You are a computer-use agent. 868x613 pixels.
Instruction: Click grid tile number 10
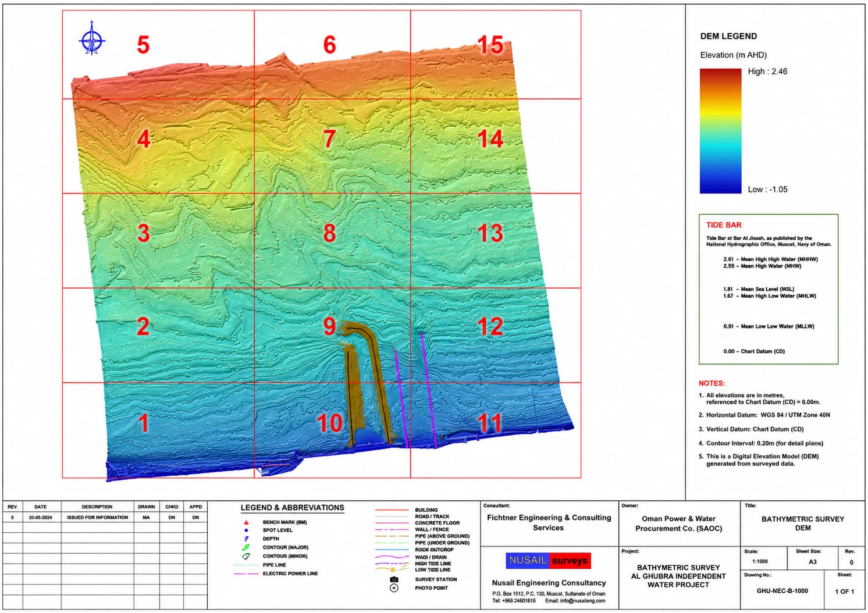pyautogui.click(x=329, y=423)
